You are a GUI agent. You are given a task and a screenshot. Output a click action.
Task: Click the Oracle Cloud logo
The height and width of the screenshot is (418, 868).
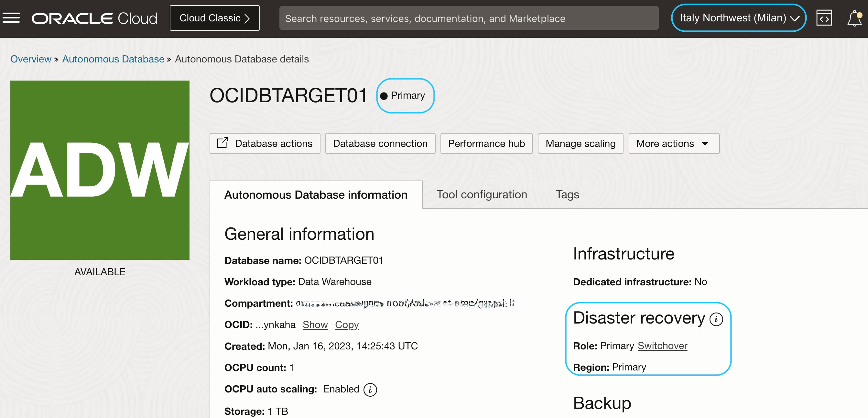point(94,18)
